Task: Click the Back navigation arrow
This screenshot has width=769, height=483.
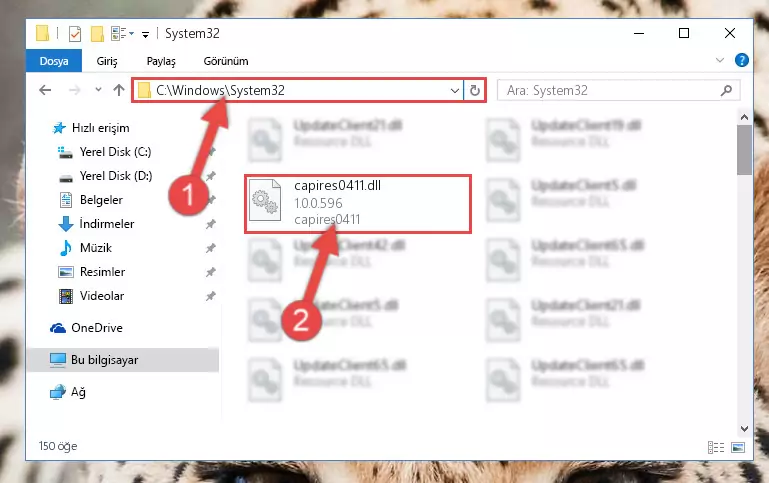Action: 45,90
